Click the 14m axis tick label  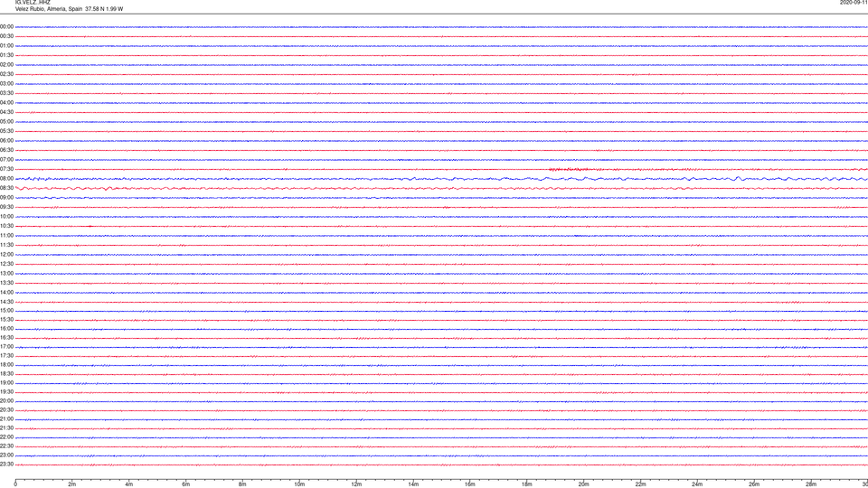(413, 484)
